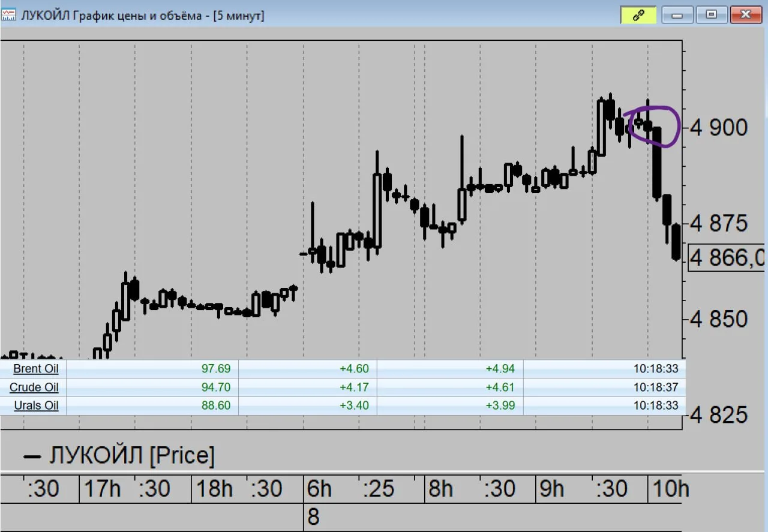Screen dimensions: 768x532
Task: Click the 4 850 price axis label
Action: point(719,319)
